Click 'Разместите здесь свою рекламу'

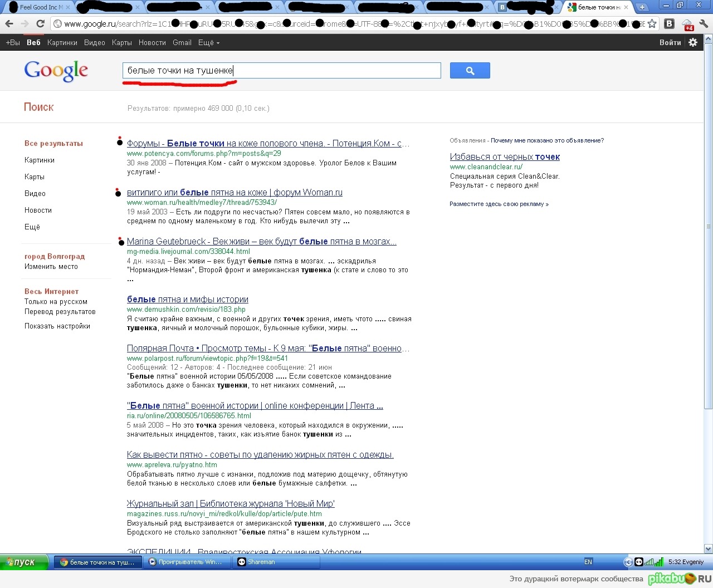coord(499,204)
